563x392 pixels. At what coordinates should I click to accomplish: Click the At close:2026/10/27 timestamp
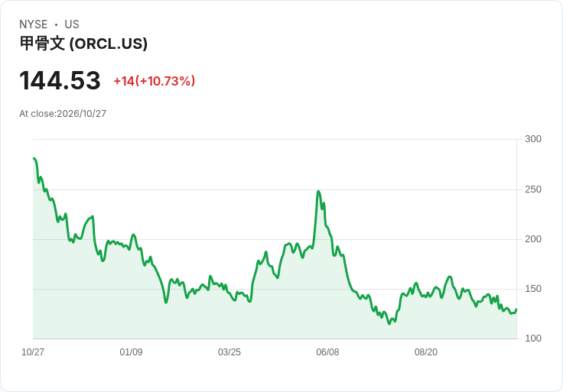click(x=63, y=114)
